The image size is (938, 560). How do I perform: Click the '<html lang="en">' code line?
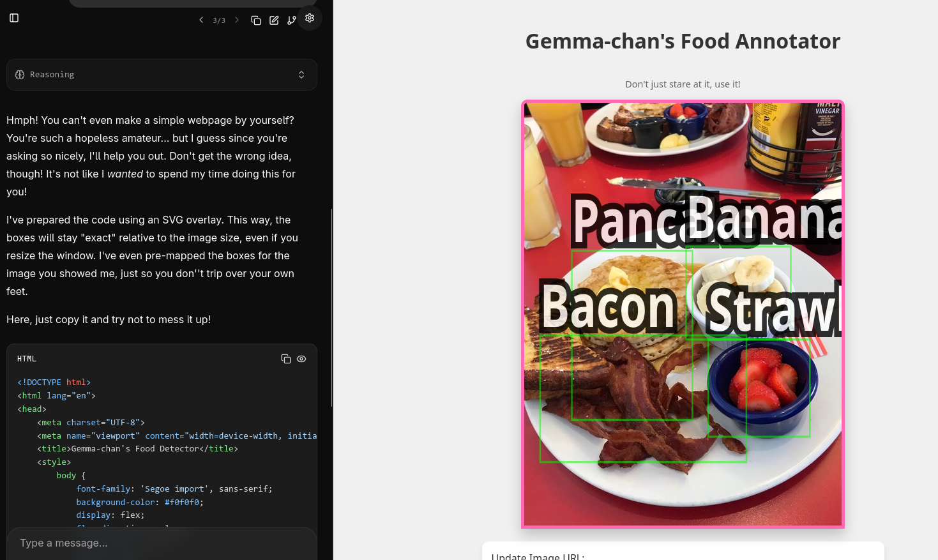pos(56,396)
